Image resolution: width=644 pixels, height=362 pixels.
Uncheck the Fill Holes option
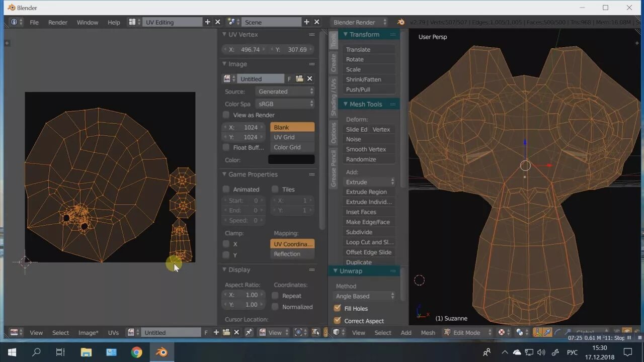(x=337, y=308)
